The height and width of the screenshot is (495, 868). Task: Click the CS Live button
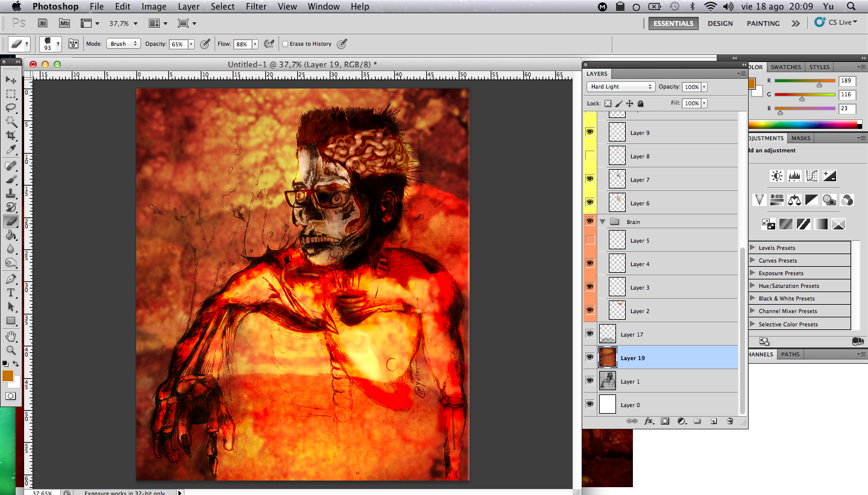pyautogui.click(x=836, y=22)
